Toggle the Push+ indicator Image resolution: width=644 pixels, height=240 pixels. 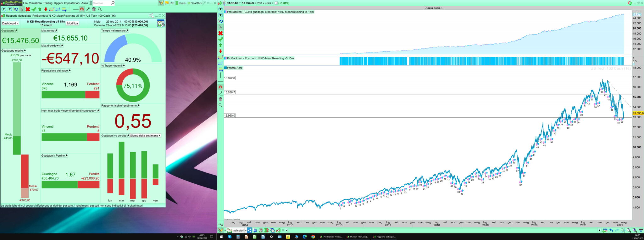pyautogui.click(x=181, y=3)
